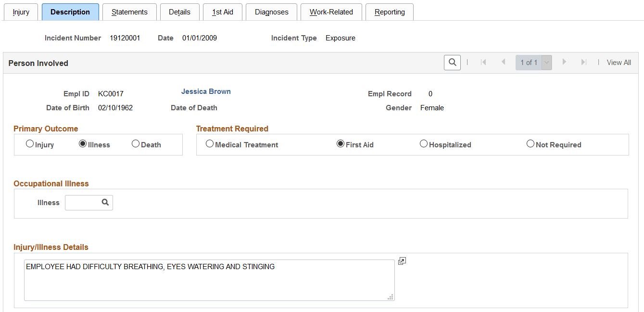Click the previous record arrow icon

click(503, 62)
